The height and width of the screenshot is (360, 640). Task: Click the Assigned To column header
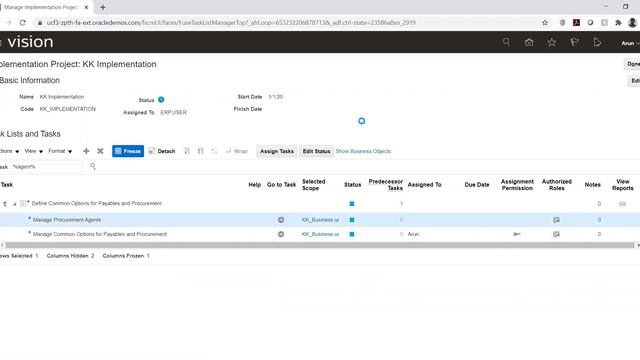tap(424, 184)
